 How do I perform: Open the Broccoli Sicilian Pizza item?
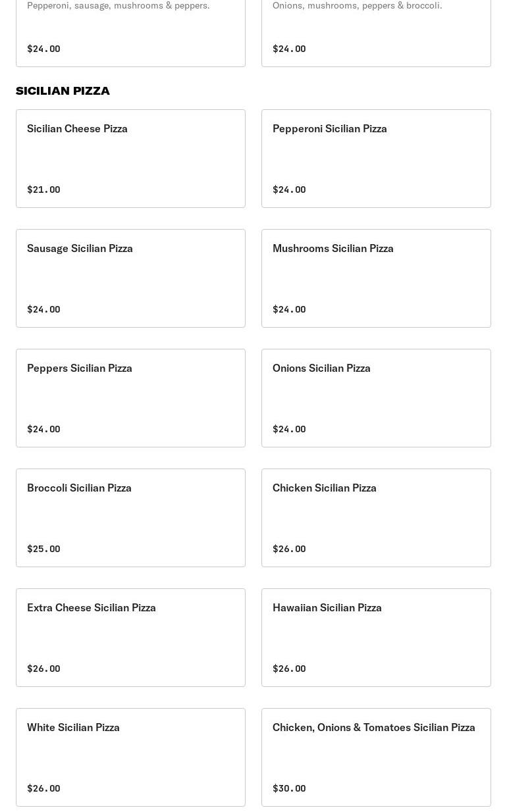click(130, 518)
